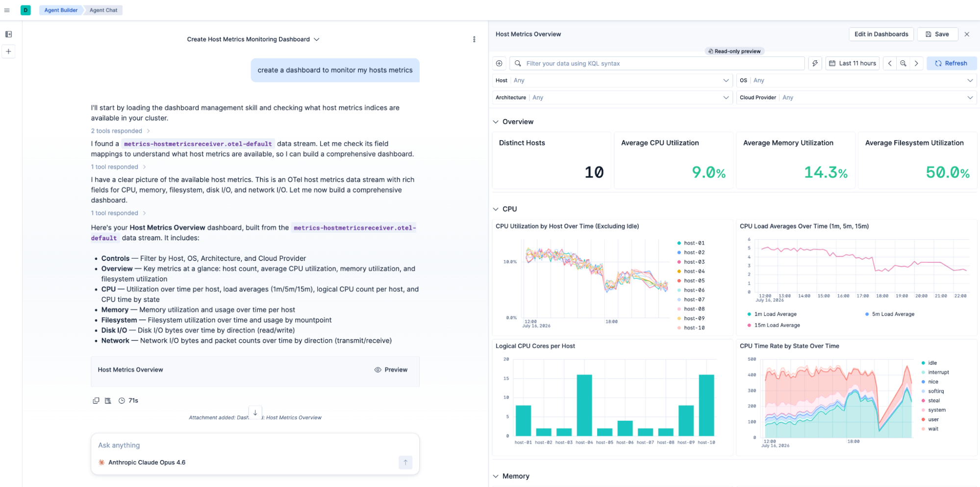Open the trace details icon next to copy
This screenshot has height=487, width=980.
click(x=108, y=401)
